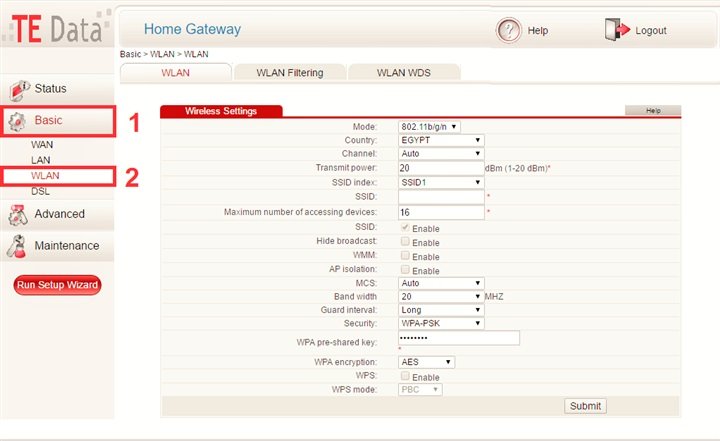The image size is (720, 441).
Task: Enable the AP isolation checkbox
Action: click(405, 270)
